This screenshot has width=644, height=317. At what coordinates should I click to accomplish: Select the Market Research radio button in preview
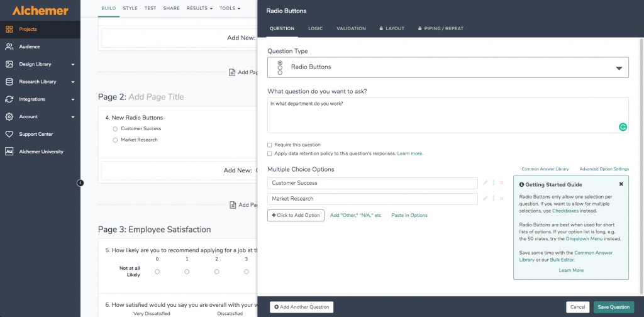[x=116, y=140]
